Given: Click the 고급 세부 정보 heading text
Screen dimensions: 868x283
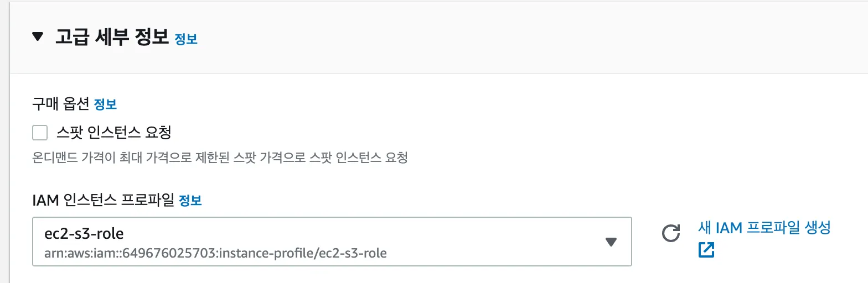Looking at the screenshot, I should tap(112, 37).
